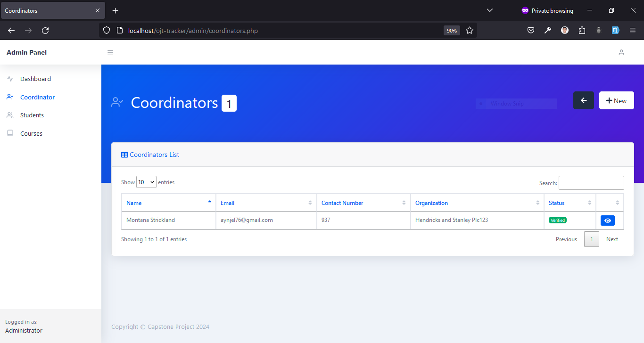
Task: Focus the table Search input field
Action: 591,183
